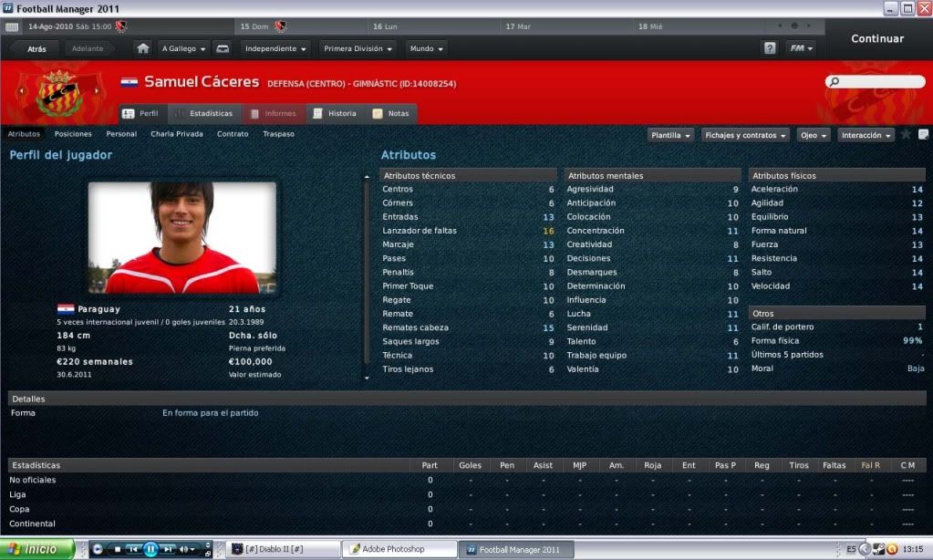
Task: Click Samuel Cáceres's player photo
Action: tap(182, 237)
